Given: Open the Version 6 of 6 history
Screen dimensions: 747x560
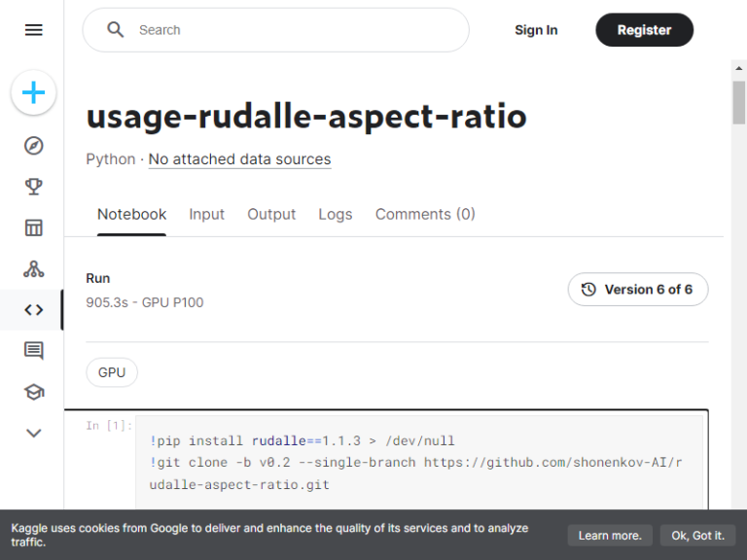Looking at the screenshot, I should pos(638,289).
